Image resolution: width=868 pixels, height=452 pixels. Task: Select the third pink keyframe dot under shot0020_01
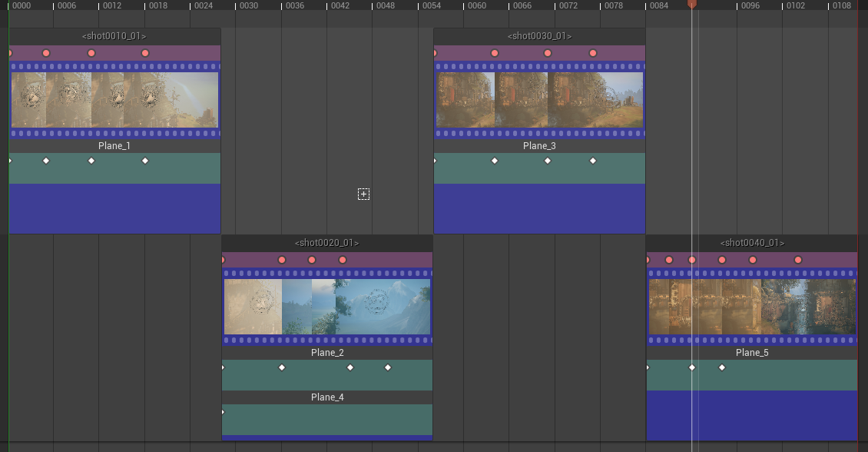click(x=311, y=260)
